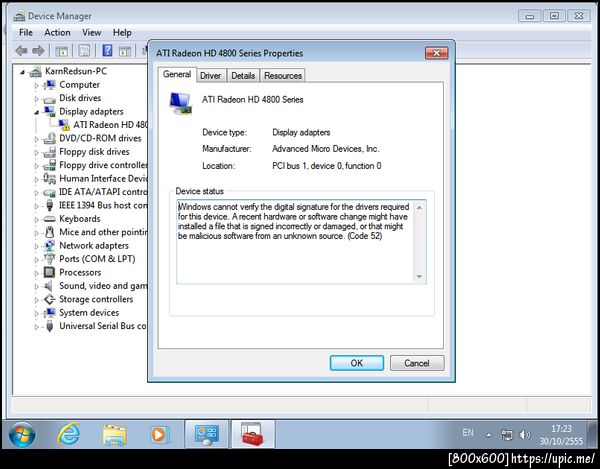
Task: Open the View menu
Action: pos(91,33)
